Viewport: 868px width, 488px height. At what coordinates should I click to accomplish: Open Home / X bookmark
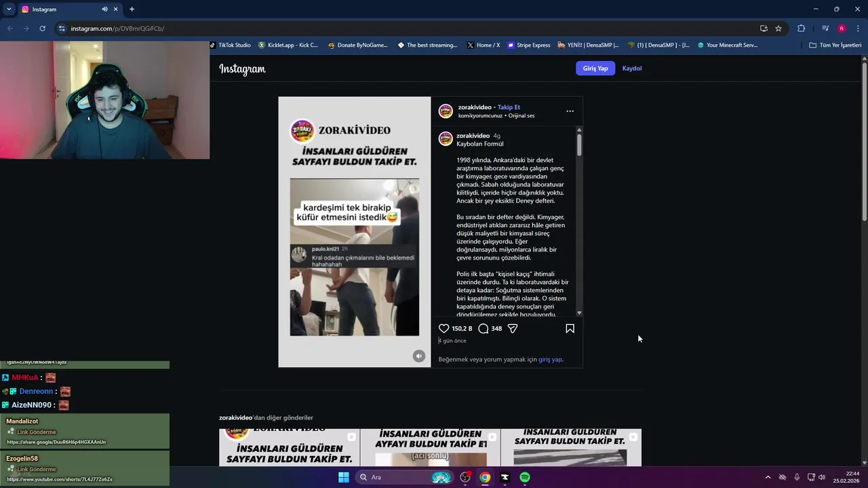(484, 45)
